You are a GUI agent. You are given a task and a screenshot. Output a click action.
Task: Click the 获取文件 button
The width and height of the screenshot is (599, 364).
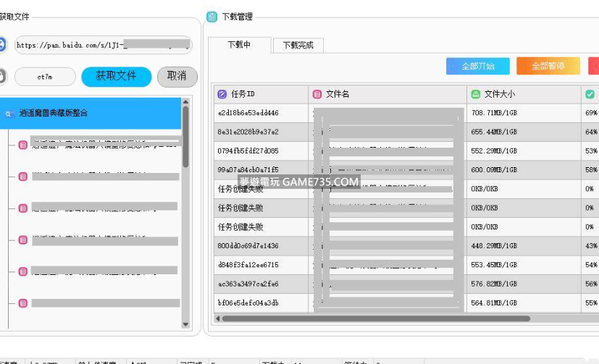pyautogui.click(x=116, y=76)
